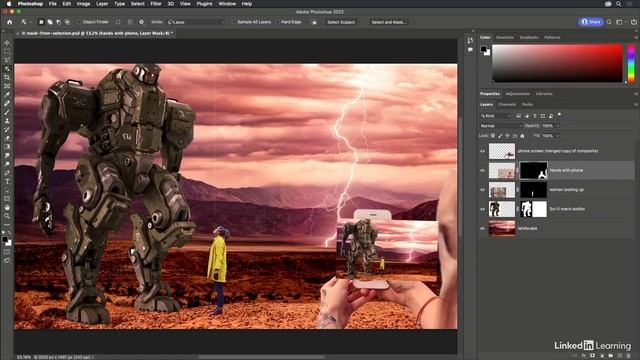Open the search icon beside Share
Screen dimensions: 640x360
(x=609, y=22)
